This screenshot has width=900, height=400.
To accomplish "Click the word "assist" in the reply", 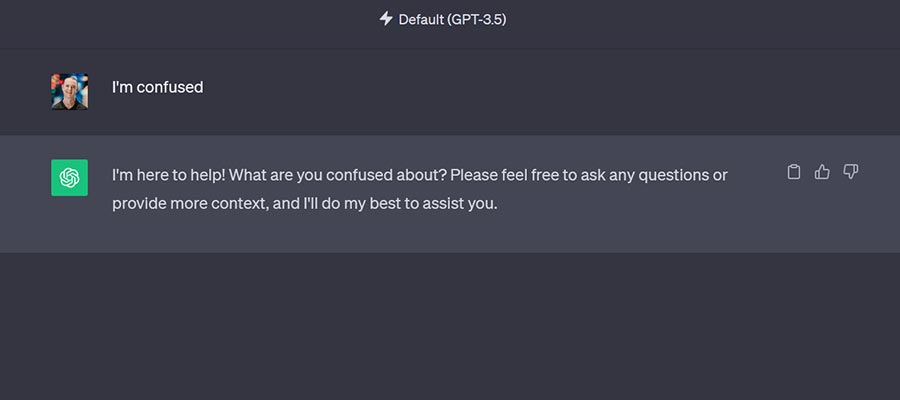I will (x=440, y=204).
